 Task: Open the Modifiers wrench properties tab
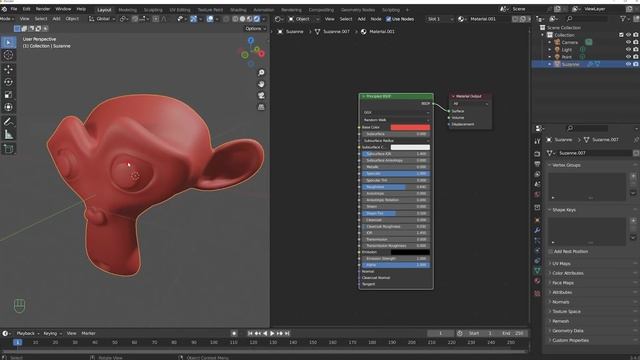click(537, 231)
